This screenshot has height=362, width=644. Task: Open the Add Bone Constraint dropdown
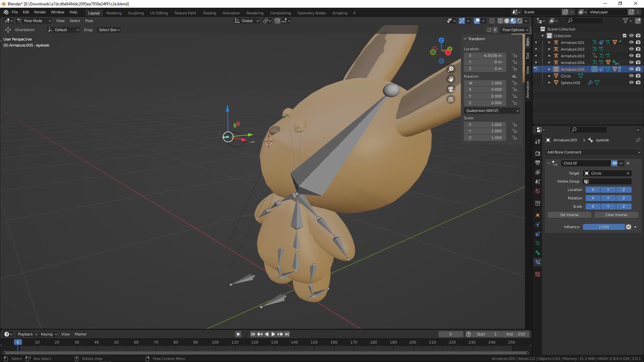(x=593, y=152)
